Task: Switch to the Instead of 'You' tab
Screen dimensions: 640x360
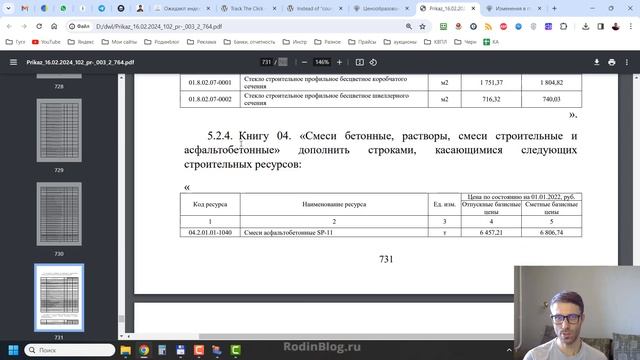Action: point(313,8)
